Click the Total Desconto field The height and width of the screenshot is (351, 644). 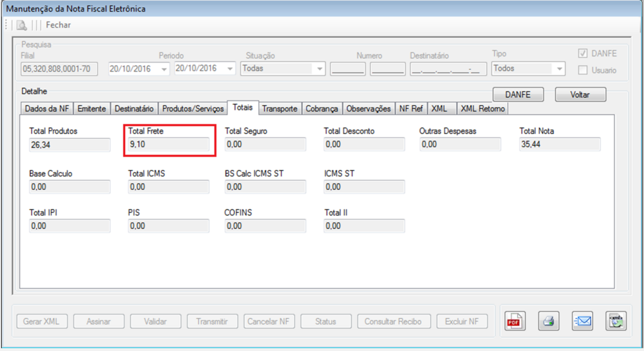coord(365,145)
